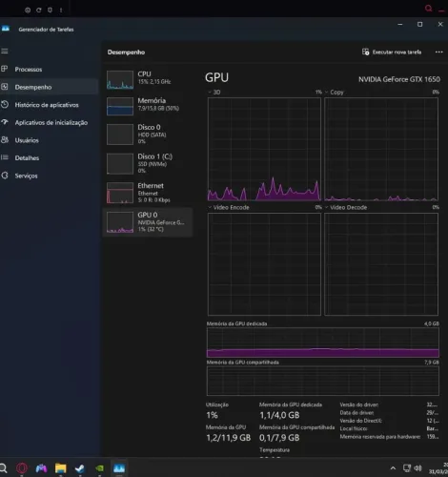448x477 pixels.
Task: Go to Aplicativos de inicialização page
Action: pyautogui.click(x=51, y=122)
